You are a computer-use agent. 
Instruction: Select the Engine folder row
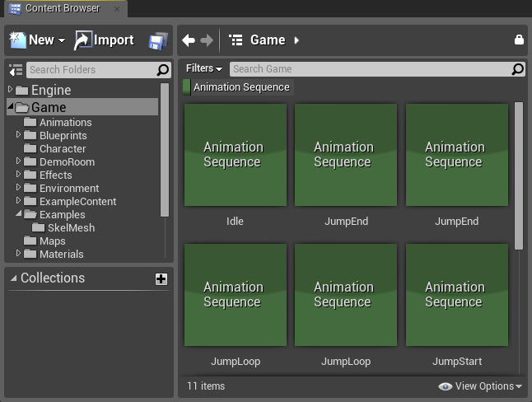pos(82,90)
